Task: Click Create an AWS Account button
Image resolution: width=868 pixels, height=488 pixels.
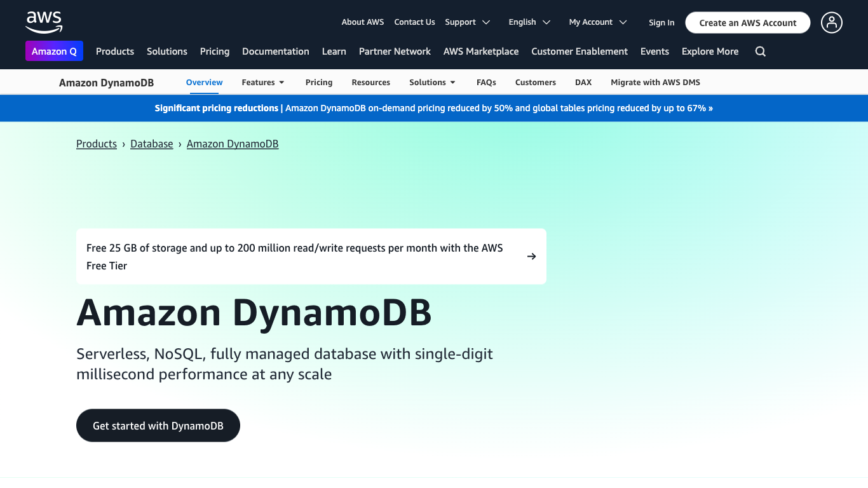Action: click(748, 23)
